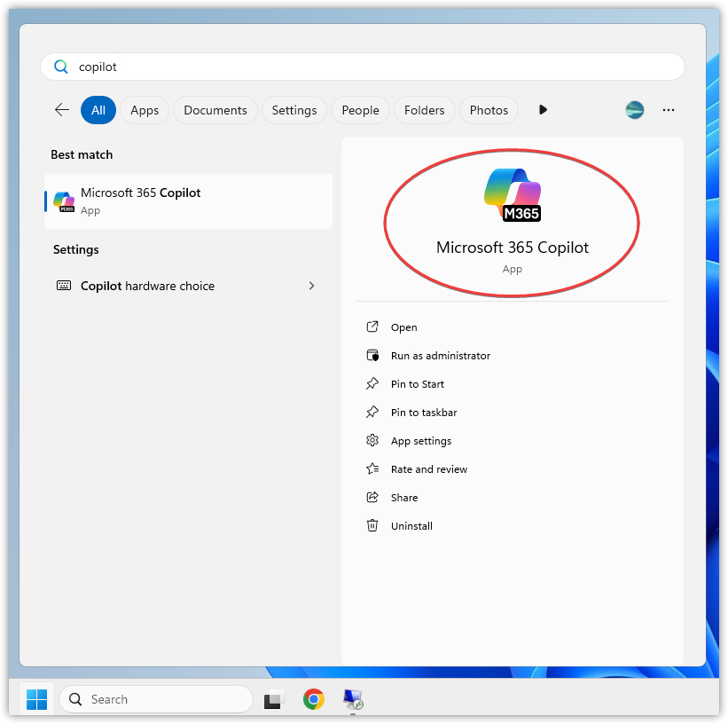Viewport: 728px width, 724px height.
Task: Go back with the left arrow icon
Action: point(62,110)
